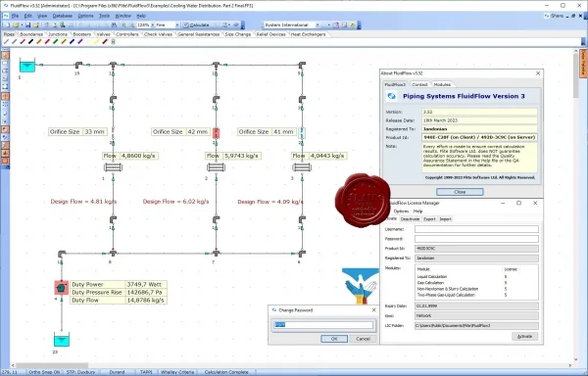The image size is (588, 376).
Task: Click the Password field in License Manager
Action: [476, 239]
